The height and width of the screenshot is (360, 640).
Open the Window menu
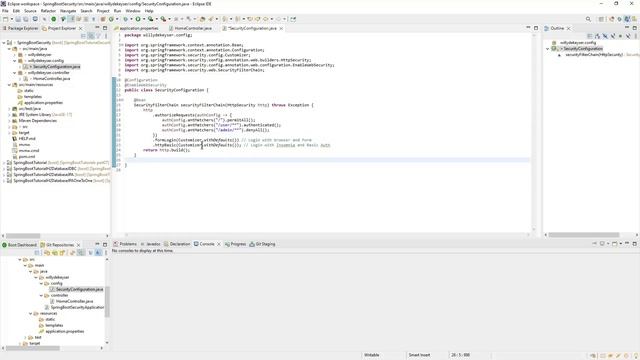pyautogui.click(x=133, y=11)
